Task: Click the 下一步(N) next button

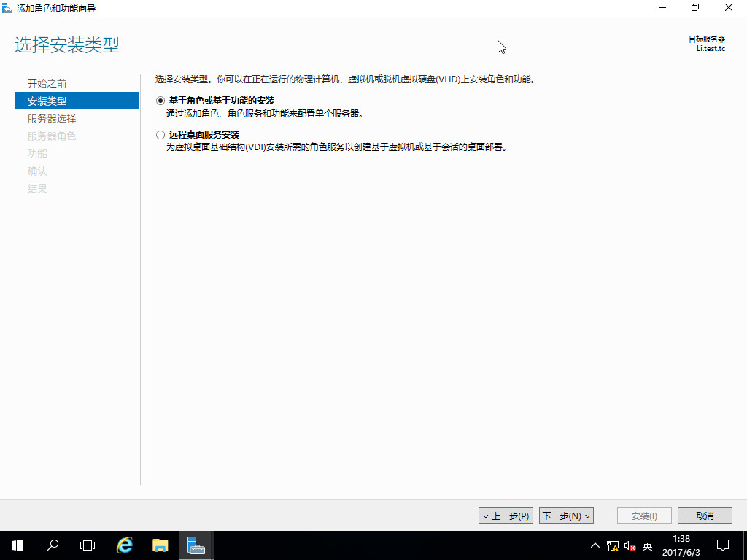Action: 566,516
